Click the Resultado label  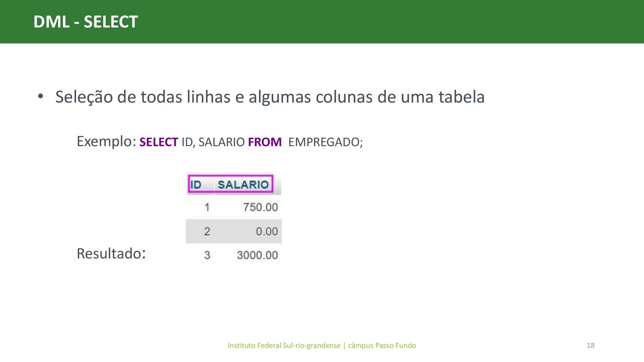(111, 253)
